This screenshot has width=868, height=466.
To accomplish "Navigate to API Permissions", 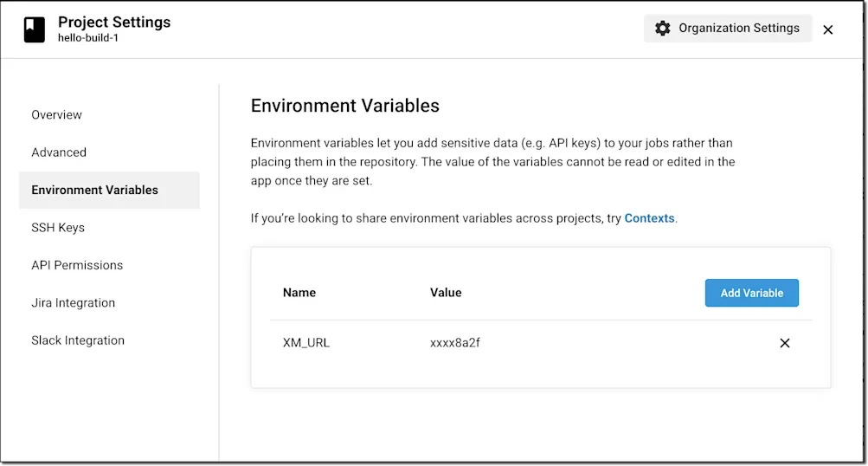I will point(77,265).
